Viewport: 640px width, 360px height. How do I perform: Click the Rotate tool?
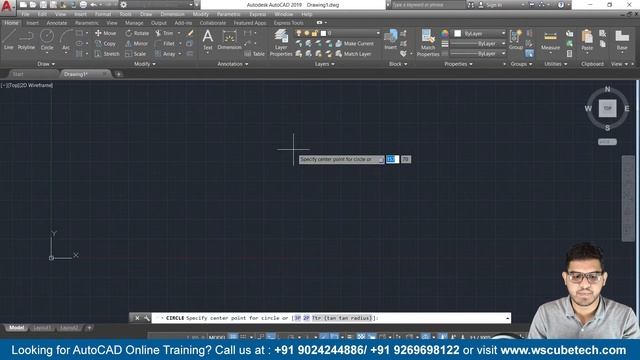[x=137, y=33]
